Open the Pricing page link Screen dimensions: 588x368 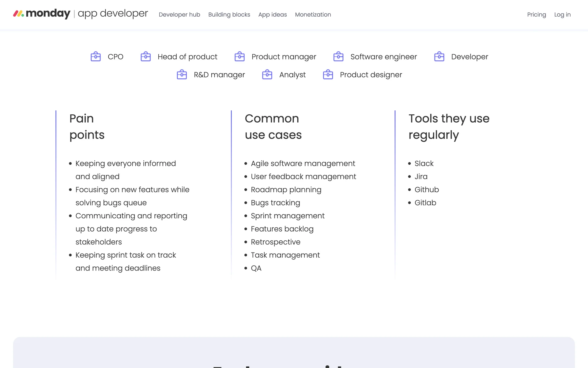point(536,15)
